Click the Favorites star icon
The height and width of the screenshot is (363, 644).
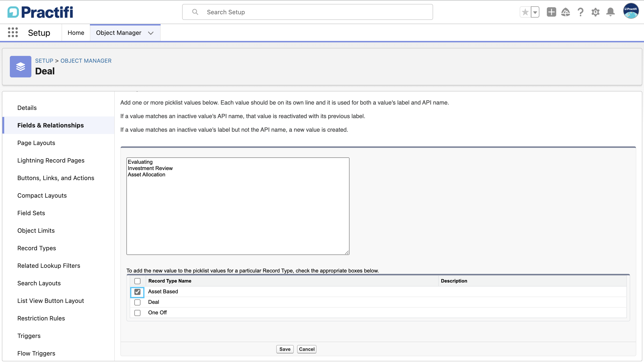525,12
